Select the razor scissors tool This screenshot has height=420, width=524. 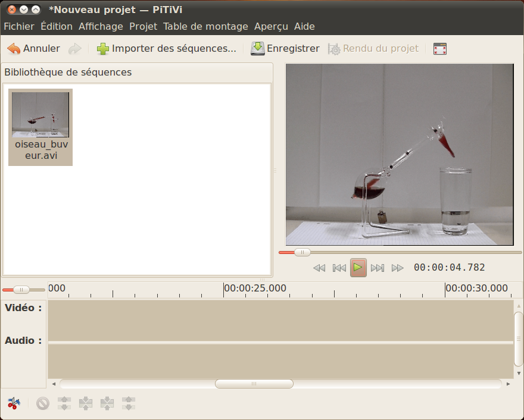[13, 403]
